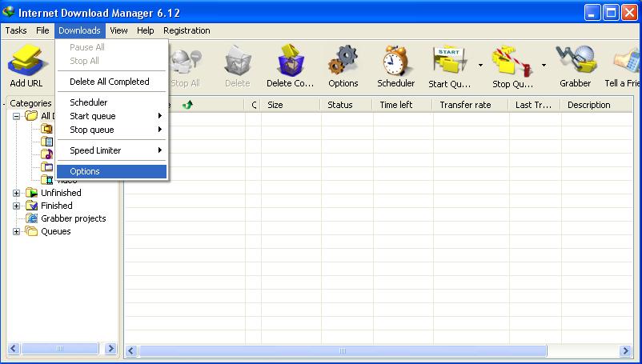Open Start Queue dropdown arrow in toolbar

point(480,65)
